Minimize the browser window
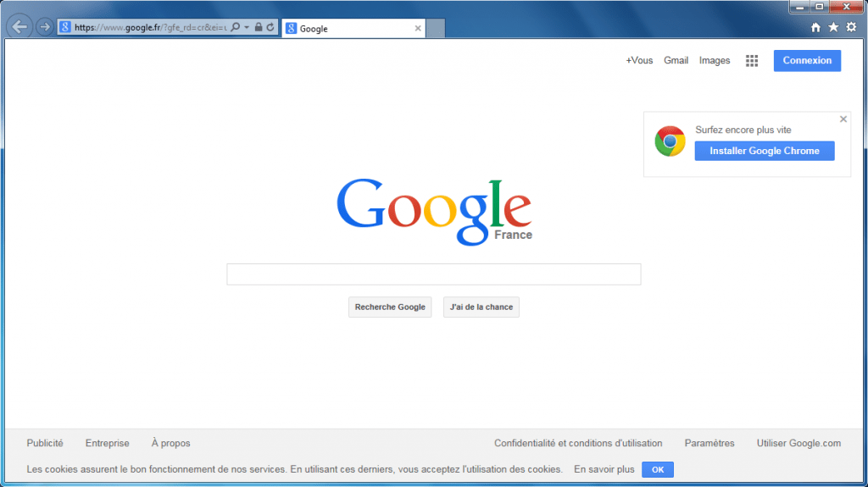This screenshot has width=868, height=487. point(799,7)
